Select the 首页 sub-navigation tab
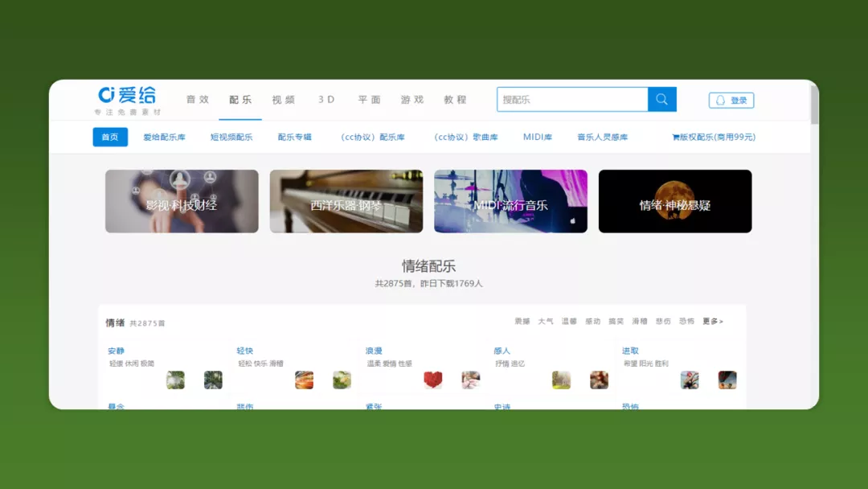The height and width of the screenshot is (489, 868). click(x=110, y=137)
